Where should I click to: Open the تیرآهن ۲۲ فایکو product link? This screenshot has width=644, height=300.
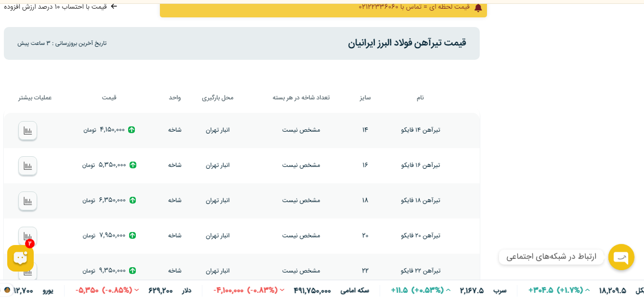(421, 271)
